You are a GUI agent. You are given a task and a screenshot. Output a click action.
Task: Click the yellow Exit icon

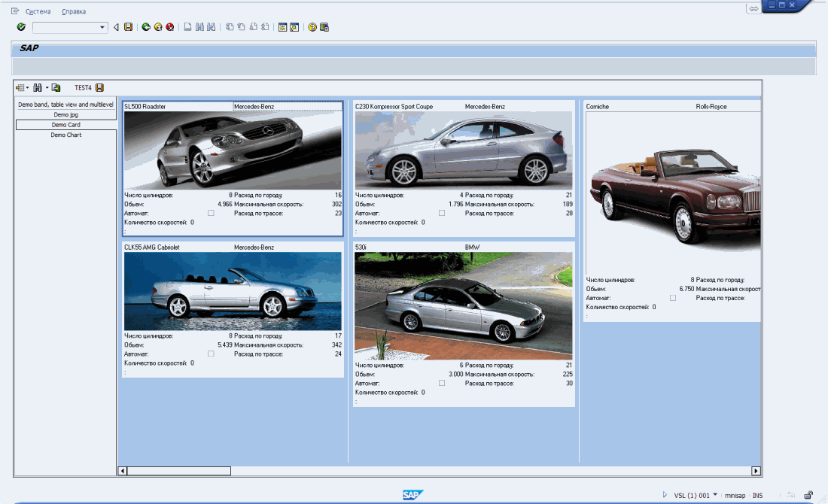point(158,27)
